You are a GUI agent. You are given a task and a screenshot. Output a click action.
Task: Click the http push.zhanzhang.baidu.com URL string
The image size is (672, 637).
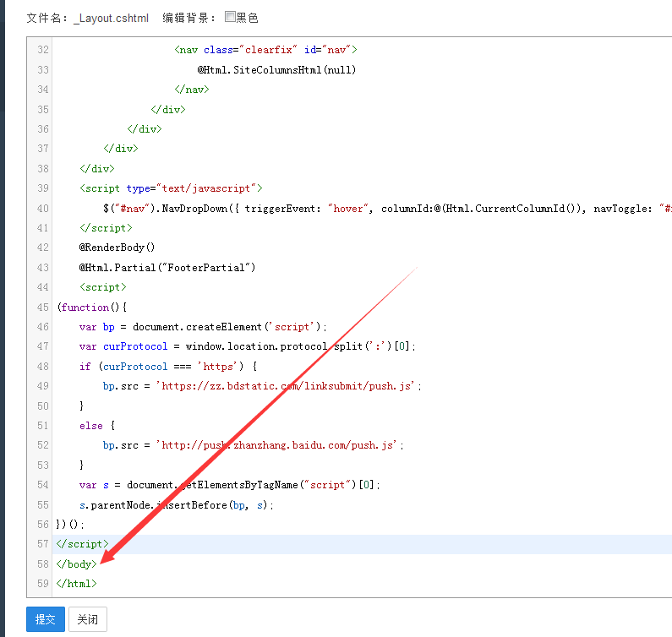click(278, 445)
